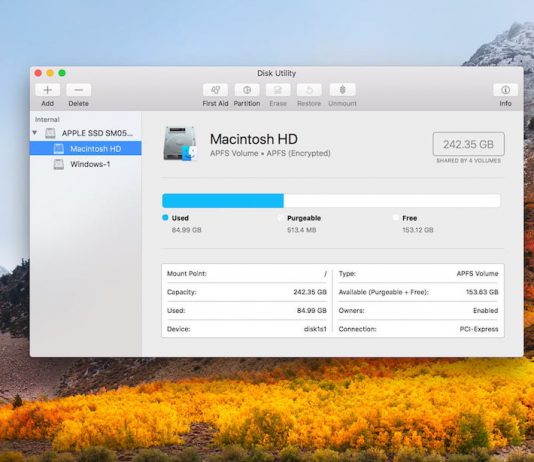Viewport: 534px width, 462px height.
Task: Collapse the APPLE SSD disclosure triangle
Action: click(x=35, y=132)
